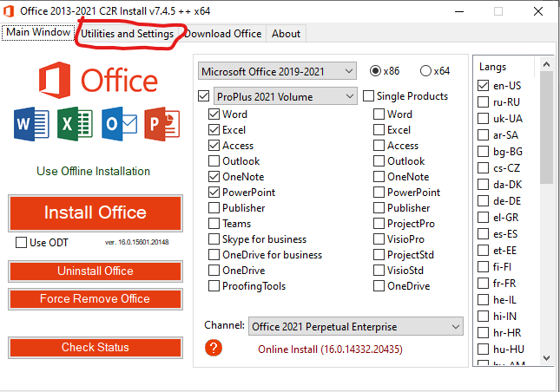Click the Word application icon
Viewport: 560px width, 392px height.
[31, 124]
